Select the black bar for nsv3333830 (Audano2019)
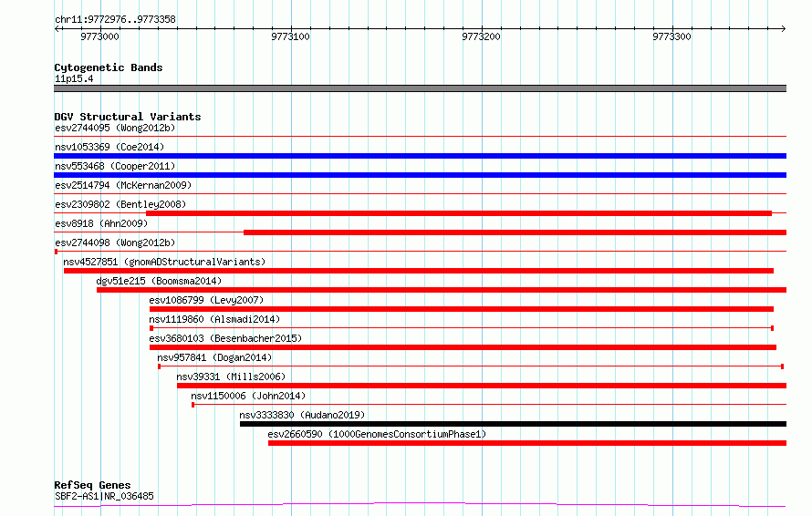The image size is (812, 516). point(513,424)
